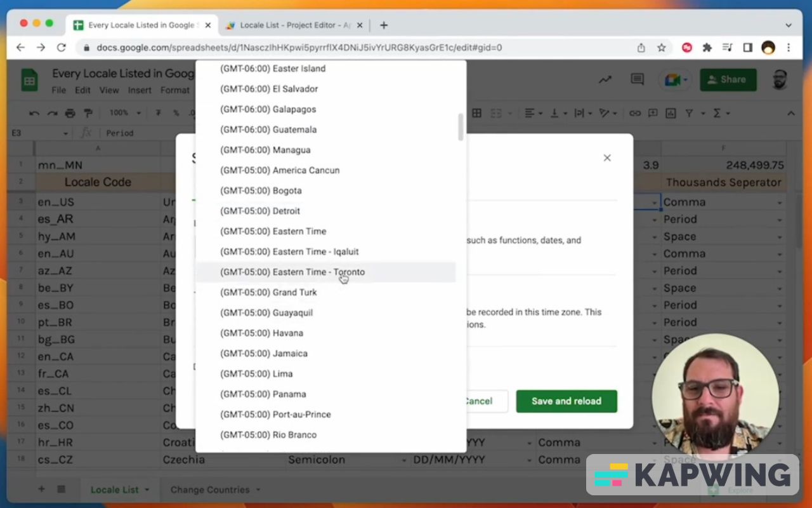Expand the Change Countries tab arrow
Image resolution: width=812 pixels, height=508 pixels.
[x=258, y=490]
